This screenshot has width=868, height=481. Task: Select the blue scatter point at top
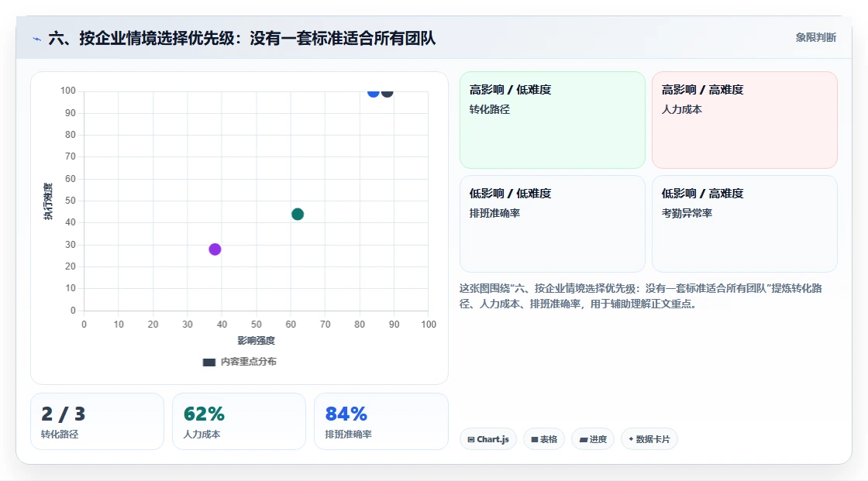[x=373, y=92]
